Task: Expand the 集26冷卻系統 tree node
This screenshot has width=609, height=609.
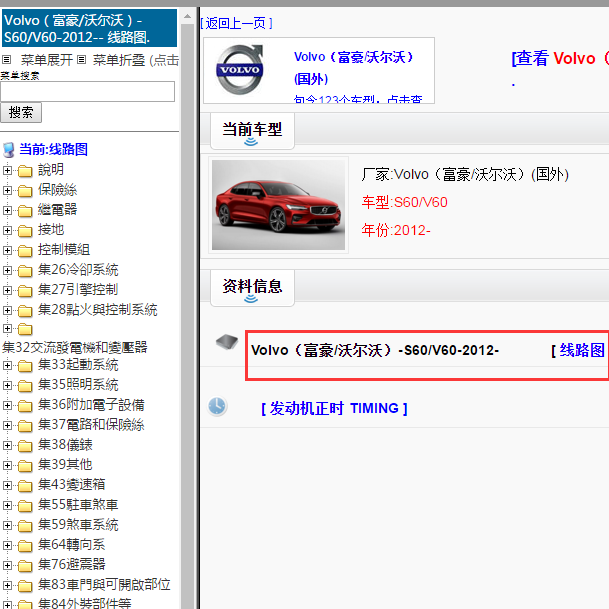Action: coord(7,270)
